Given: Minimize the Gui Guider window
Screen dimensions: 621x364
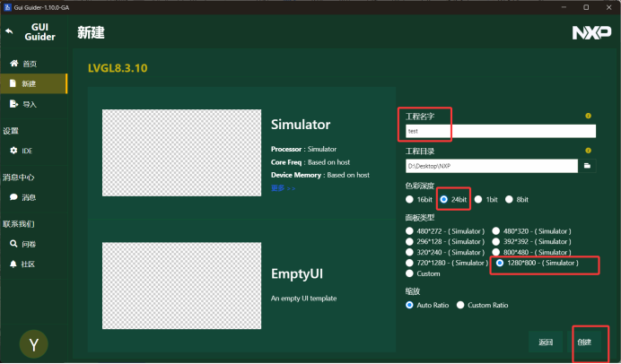Looking at the screenshot, I should pos(564,7).
